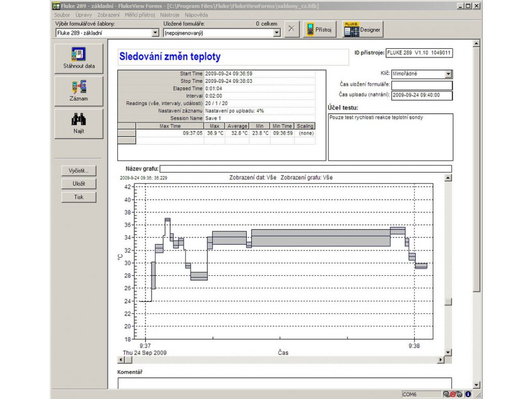Image resolution: width=532 pixels, height=399 pixels.
Task: Click the graph horizontal scroll left arrow
Action: pyautogui.click(x=121, y=360)
